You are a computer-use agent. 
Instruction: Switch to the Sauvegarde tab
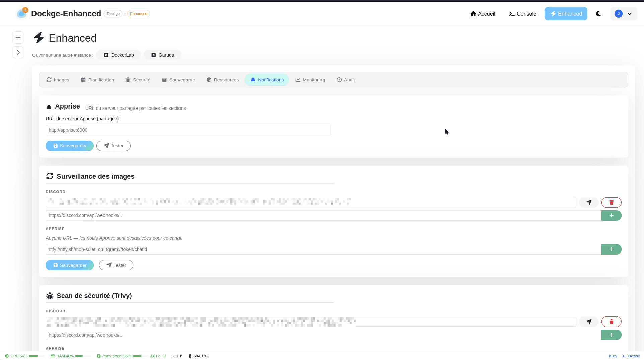(x=178, y=80)
